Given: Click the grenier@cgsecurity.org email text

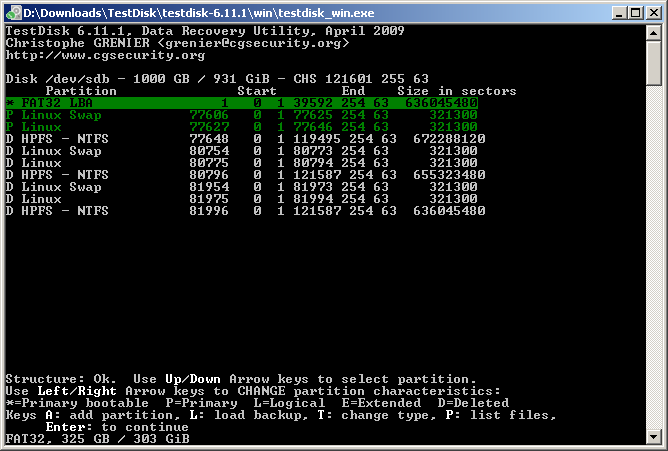Looking at the screenshot, I should pos(253,43).
